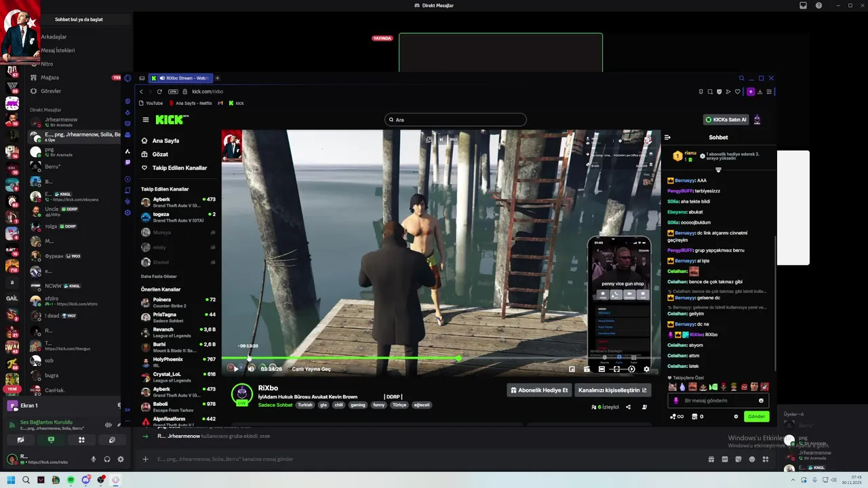Focus the Kick 'Ara' search field
Viewport: 868px width, 488px height.
coord(455,120)
